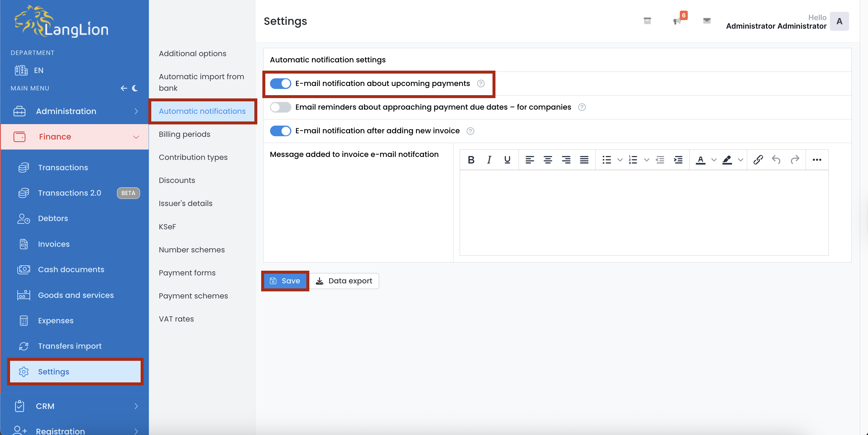The width and height of the screenshot is (868, 435).
Task: Click the justify text alignment icon
Action: 584,160
